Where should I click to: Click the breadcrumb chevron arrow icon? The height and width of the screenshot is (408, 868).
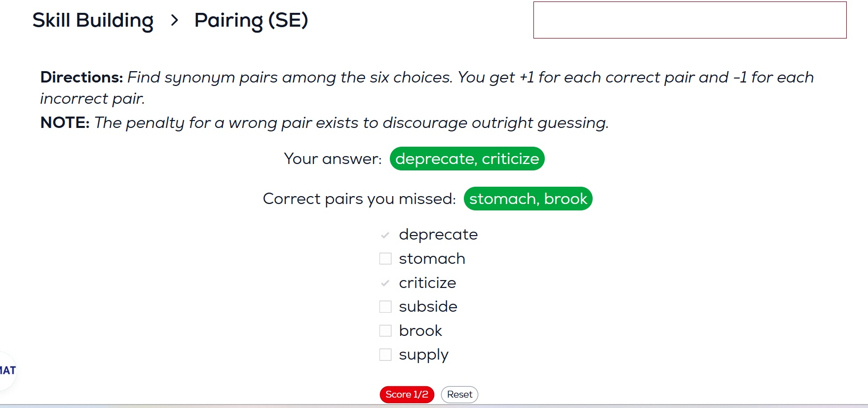click(x=174, y=20)
